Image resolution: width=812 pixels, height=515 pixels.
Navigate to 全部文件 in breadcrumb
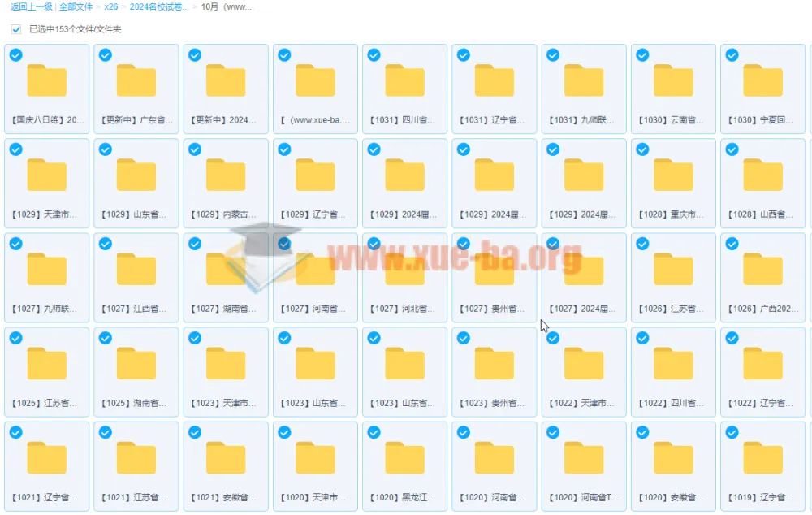[x=76, y=6]
